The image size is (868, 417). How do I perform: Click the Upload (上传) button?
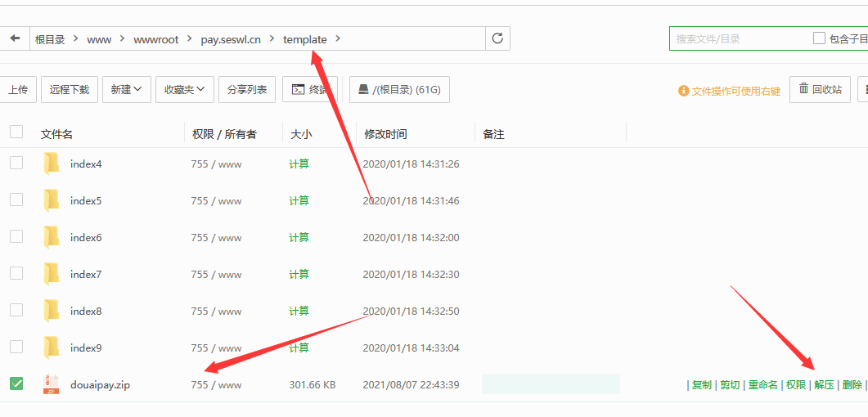18,90
